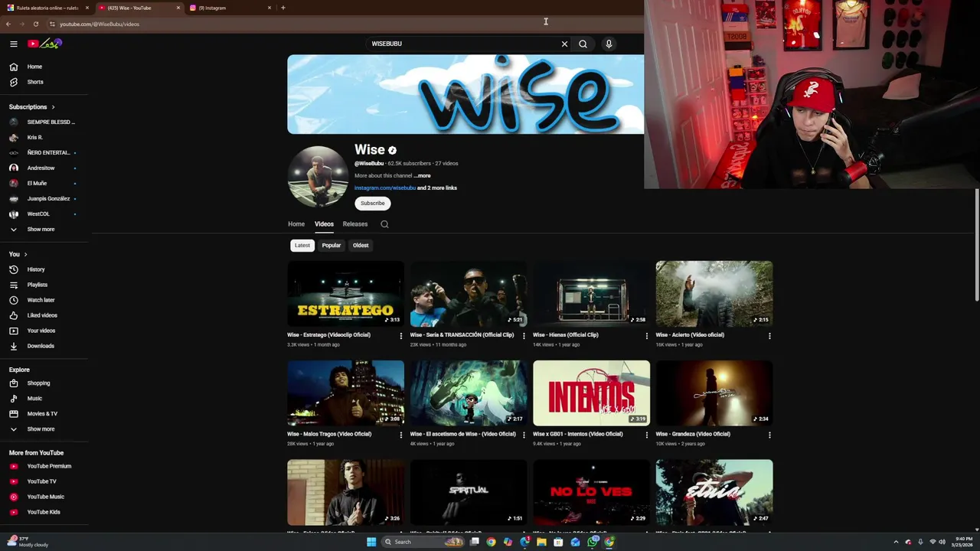The height and width of the screenshot is (551, 980).
Task: Expand channel description with ...more
Action: point(423,176)
